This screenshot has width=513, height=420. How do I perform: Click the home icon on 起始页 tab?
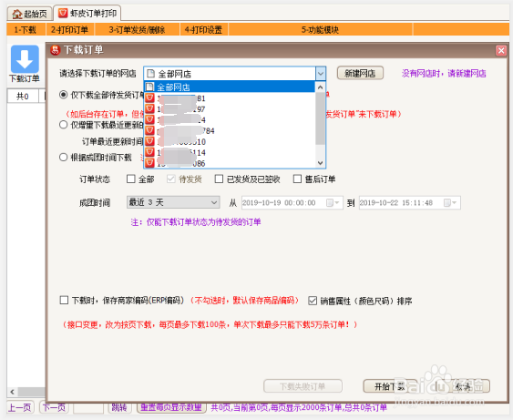pos(16,14)
